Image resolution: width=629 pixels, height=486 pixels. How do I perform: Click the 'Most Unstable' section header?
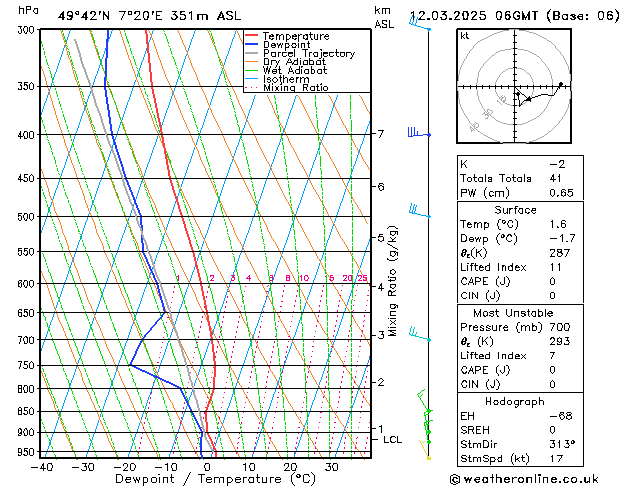point(514,313)
